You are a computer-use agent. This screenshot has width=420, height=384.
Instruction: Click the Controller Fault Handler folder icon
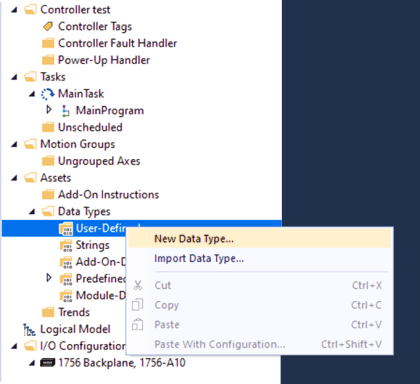(48, 43)
